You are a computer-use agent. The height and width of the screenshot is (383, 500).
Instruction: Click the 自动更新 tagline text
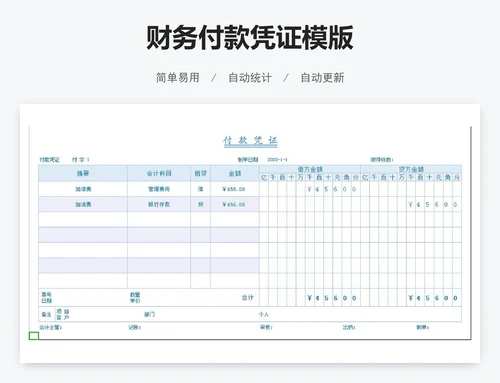click(322, 78)
